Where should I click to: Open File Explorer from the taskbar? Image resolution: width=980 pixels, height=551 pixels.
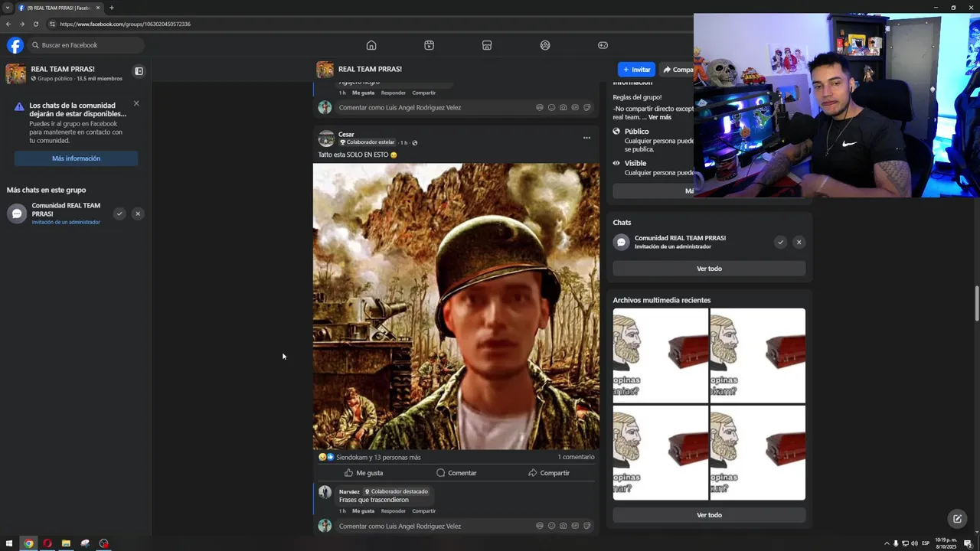tap(66, 543)
